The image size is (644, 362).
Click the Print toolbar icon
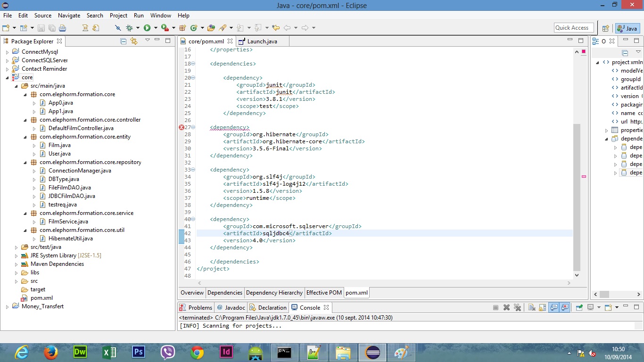click(x=62, y=28)
